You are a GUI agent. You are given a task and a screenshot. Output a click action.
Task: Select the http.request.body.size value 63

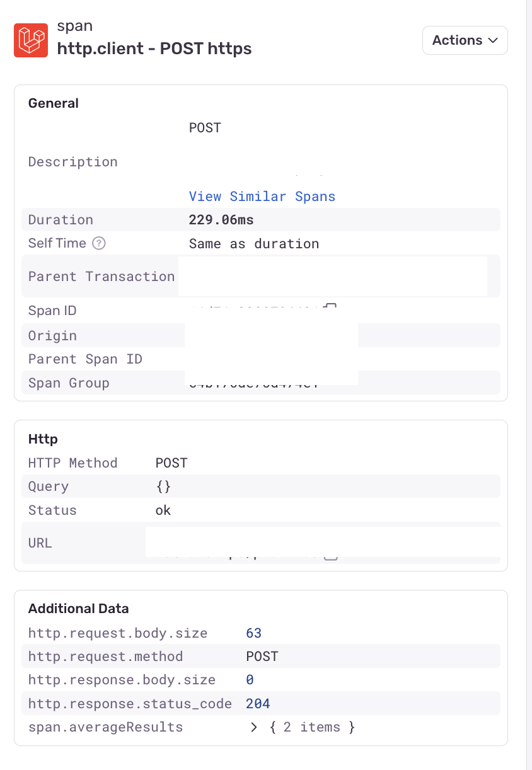coord(254,633)
